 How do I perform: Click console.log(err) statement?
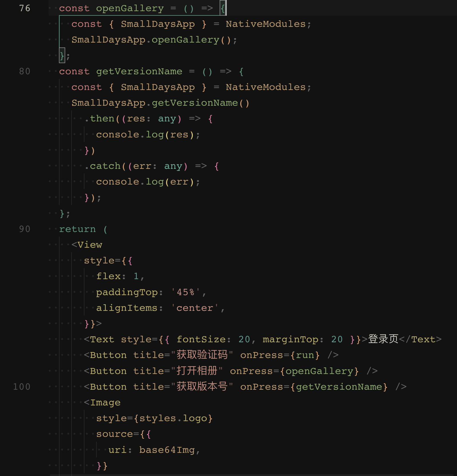click(x=148, y=182)
